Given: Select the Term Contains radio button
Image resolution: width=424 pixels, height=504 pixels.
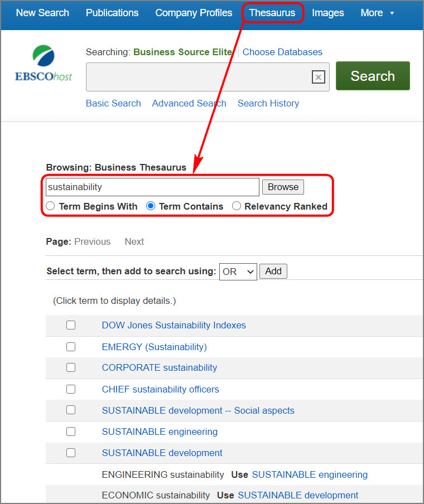Looking at the screenshot, I should 151,206.
